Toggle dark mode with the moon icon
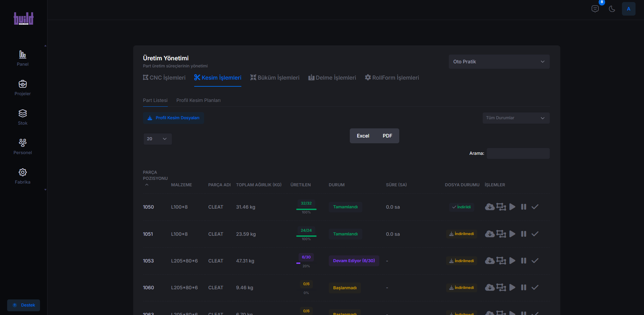644x315 pixels. [612, 9]
